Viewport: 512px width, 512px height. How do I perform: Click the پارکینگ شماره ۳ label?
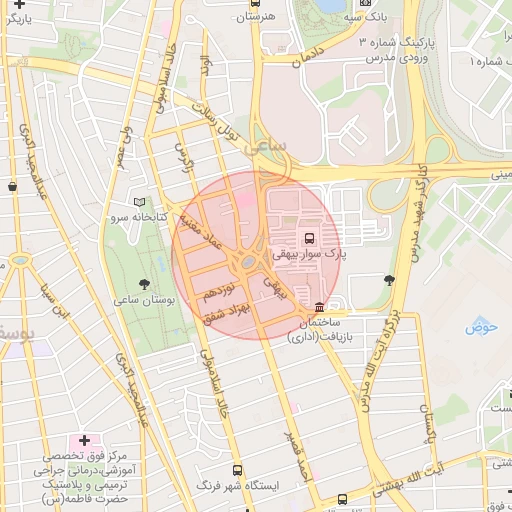point(397,43)
